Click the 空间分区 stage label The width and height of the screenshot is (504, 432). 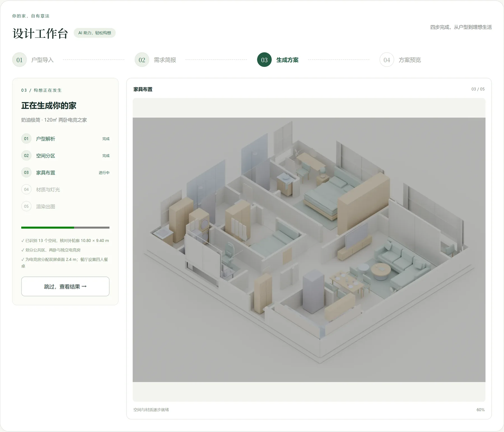pos(46,156)
